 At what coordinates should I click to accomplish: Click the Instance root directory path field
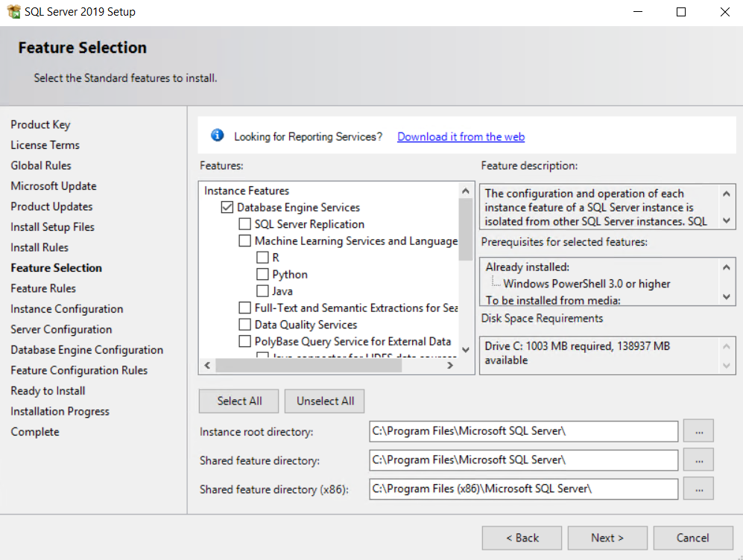point(524,431)
